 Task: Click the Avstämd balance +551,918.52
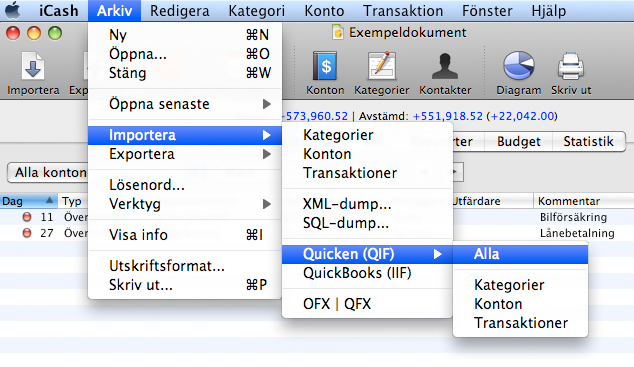click(448, 116)
